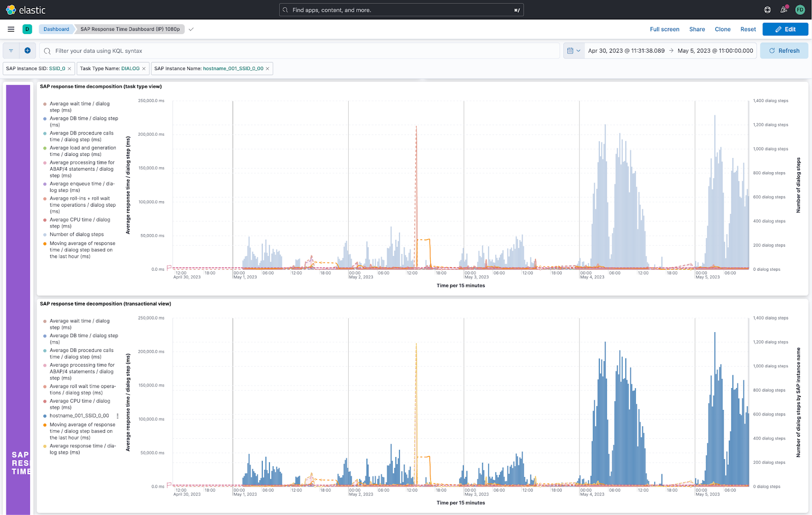The width and height of the screenshot is (812, 515).
Task: Open the saved query filter menu
Action: point(11,51)
